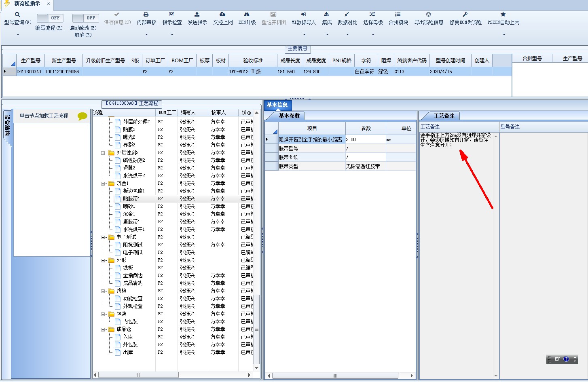Open the 指示检查 dropdown arrow

172,35
